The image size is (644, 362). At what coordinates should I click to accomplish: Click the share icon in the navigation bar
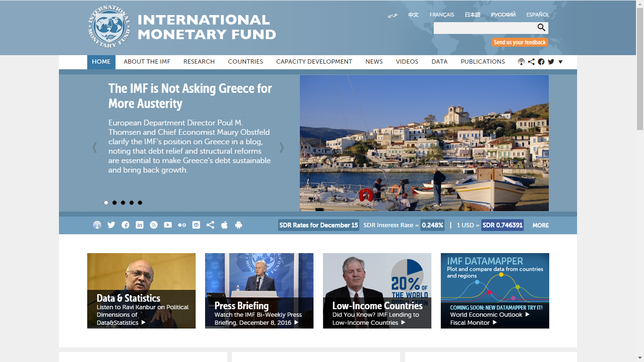coord(531,62)
